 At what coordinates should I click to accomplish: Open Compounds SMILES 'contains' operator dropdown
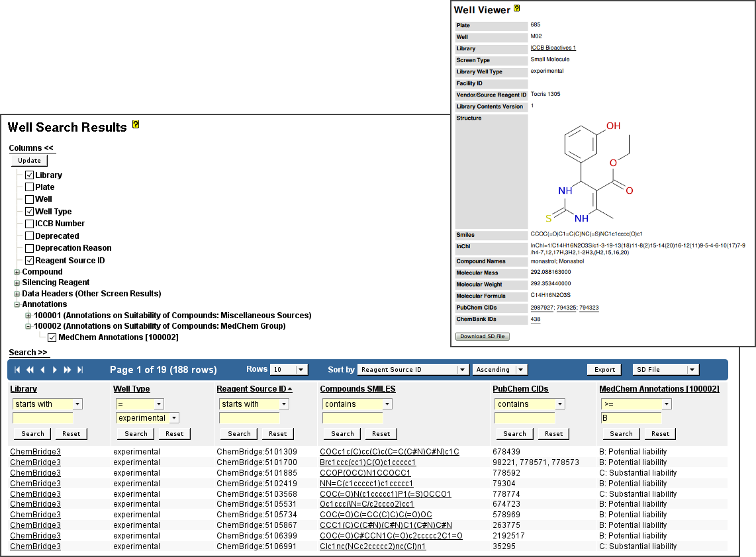pos(357,404)
